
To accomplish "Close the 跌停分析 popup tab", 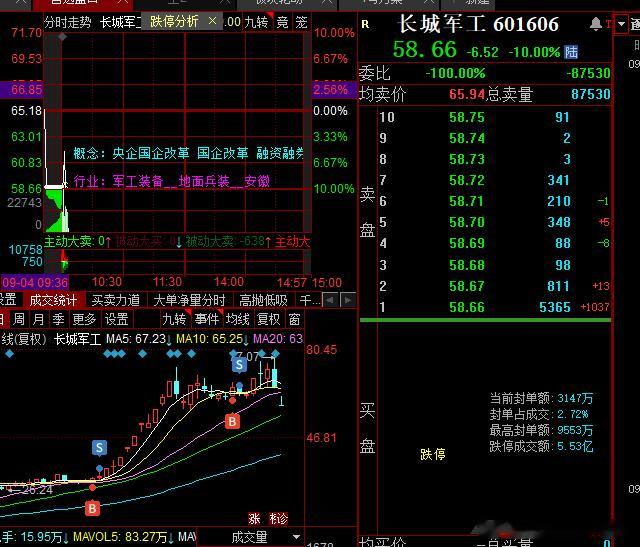I will click(x=212, y=20).
